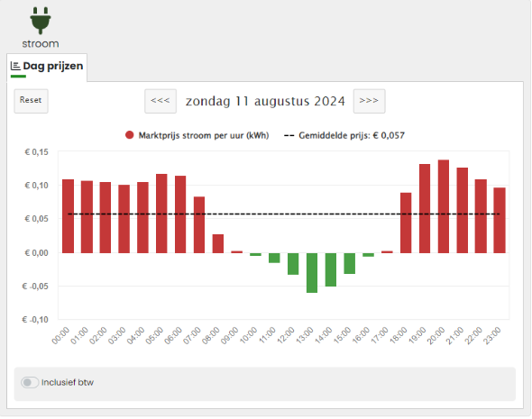Select the tallest red bar at 20:00
Screen dimensions: 532x419
(443, 206)
